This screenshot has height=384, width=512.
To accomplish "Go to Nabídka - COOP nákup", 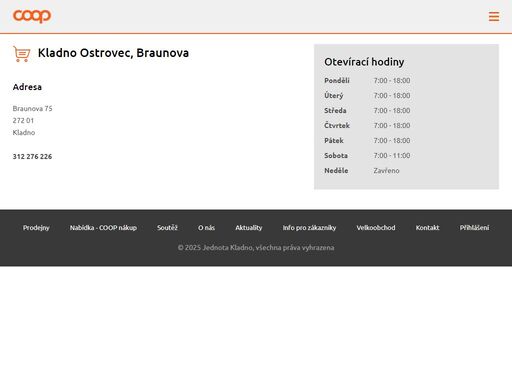I will [x=103, y=228].
